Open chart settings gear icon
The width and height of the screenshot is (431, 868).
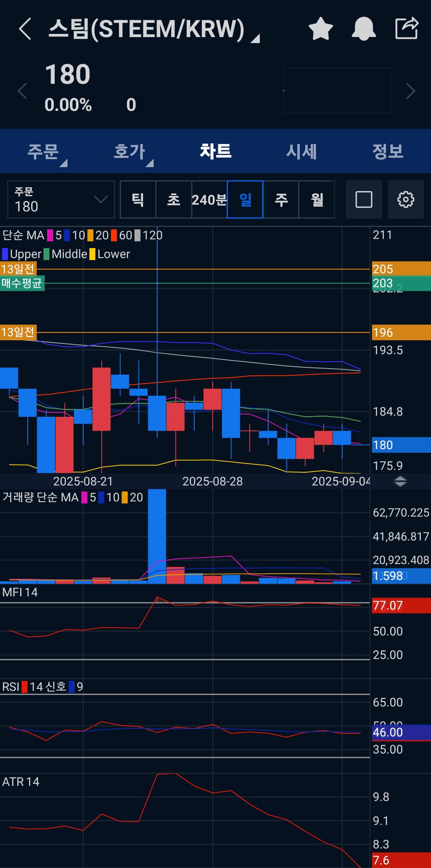click(406, 199)
